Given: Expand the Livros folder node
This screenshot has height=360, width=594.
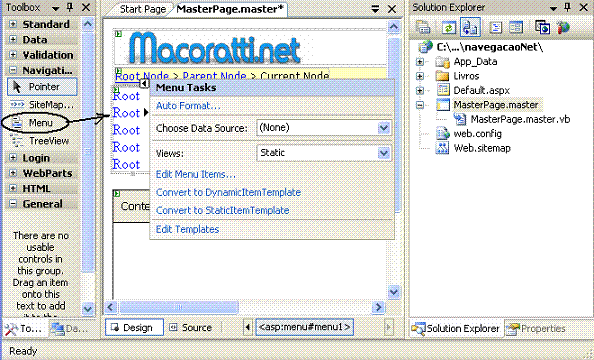Looking at the screenshot, I should pos(420,76).
